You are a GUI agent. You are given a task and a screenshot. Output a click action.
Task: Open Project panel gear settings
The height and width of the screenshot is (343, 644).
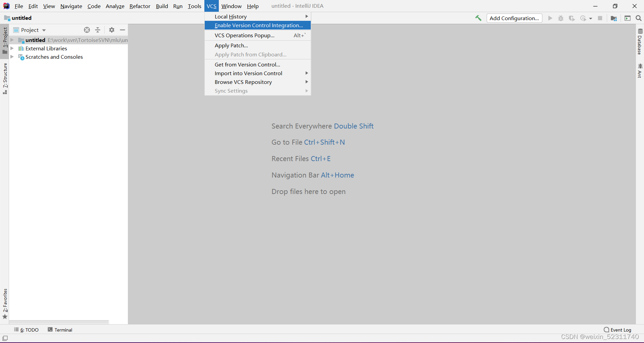click(x=112, y=30)
